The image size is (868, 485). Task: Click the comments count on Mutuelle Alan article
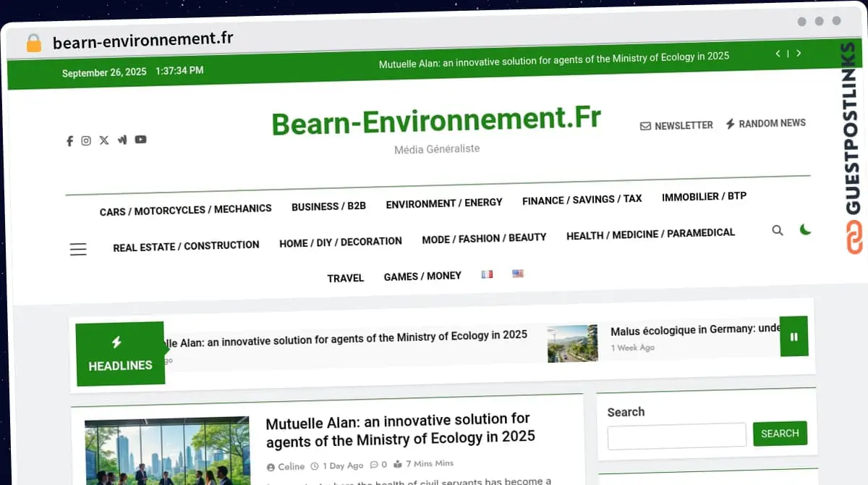click(378, 465)
